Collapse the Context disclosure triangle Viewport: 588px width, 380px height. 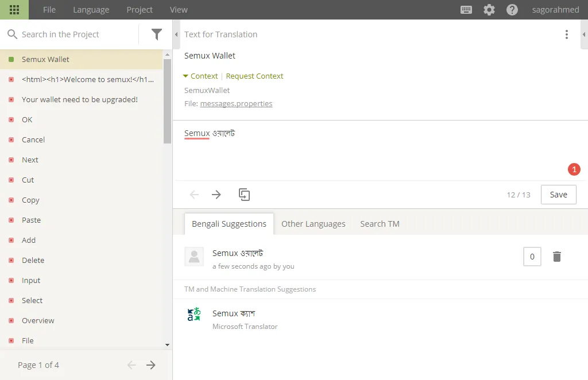(185, 76)
